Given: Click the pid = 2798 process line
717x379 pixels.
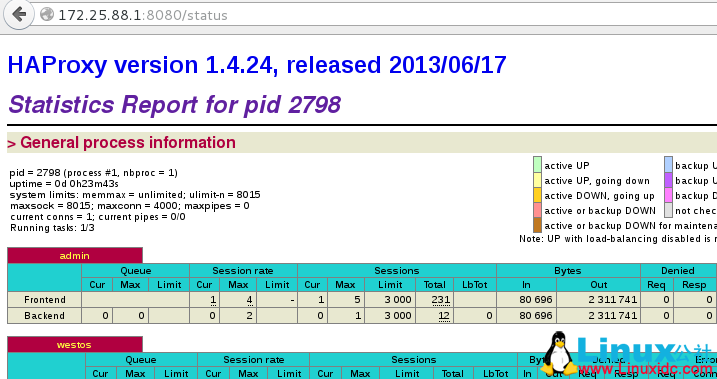Looking at the screenshot, I should click(94, 173).
